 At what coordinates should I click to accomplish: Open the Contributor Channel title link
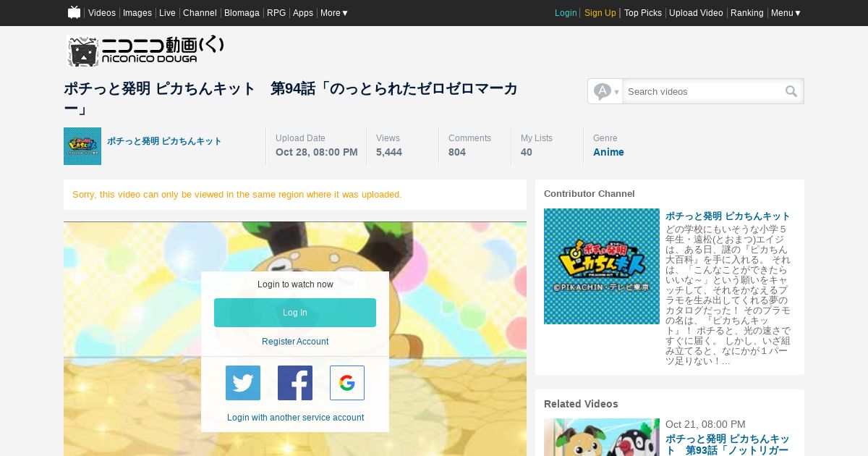[x=728, y=216]
